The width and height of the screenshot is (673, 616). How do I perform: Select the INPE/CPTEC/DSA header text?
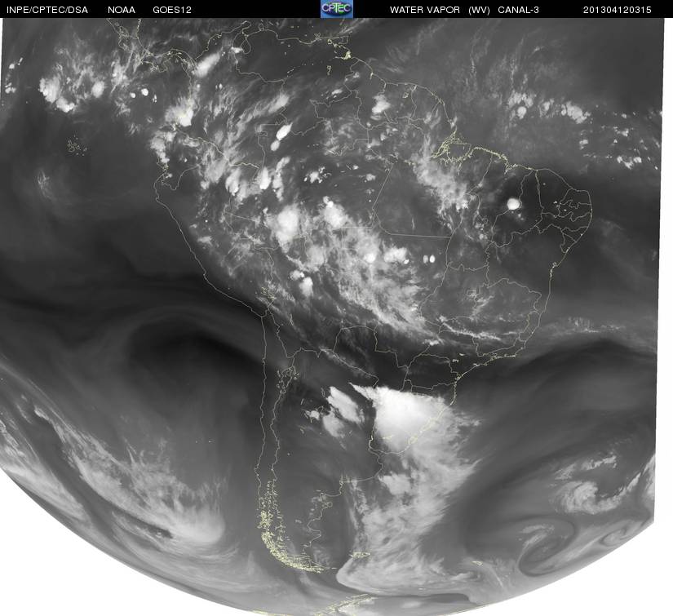pos(47,10)
